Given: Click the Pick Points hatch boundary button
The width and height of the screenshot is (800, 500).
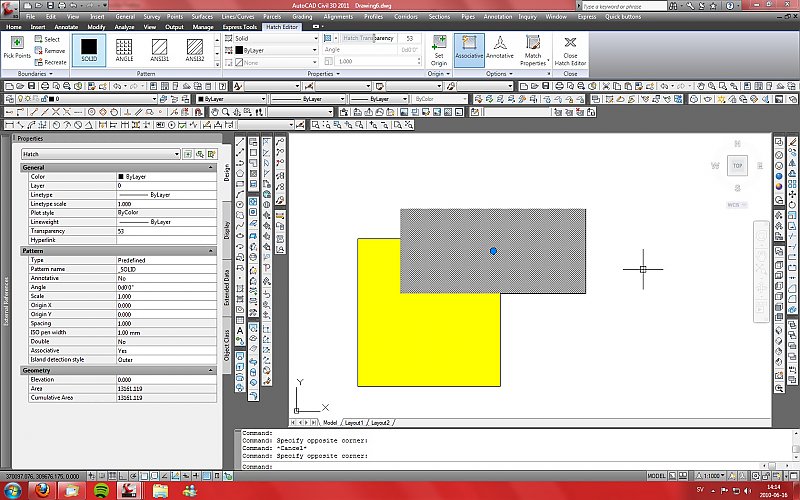Looking at the screenshot, I should (17, 46).
